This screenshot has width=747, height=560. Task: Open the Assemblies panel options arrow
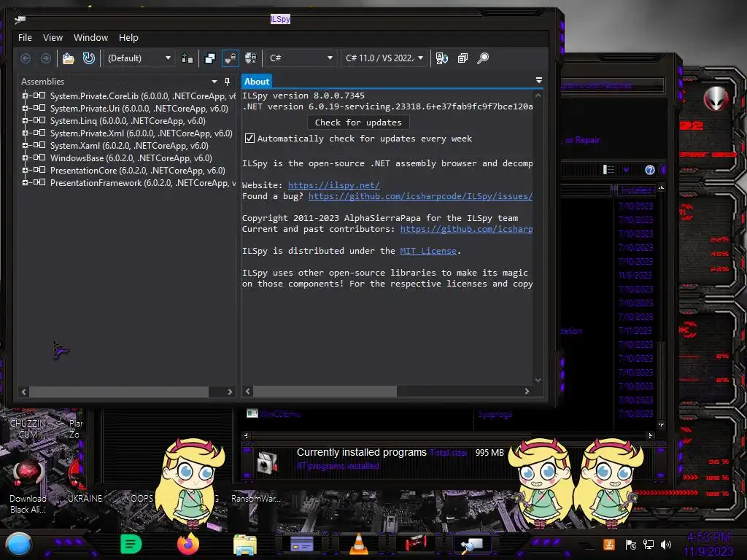(214, 82)
